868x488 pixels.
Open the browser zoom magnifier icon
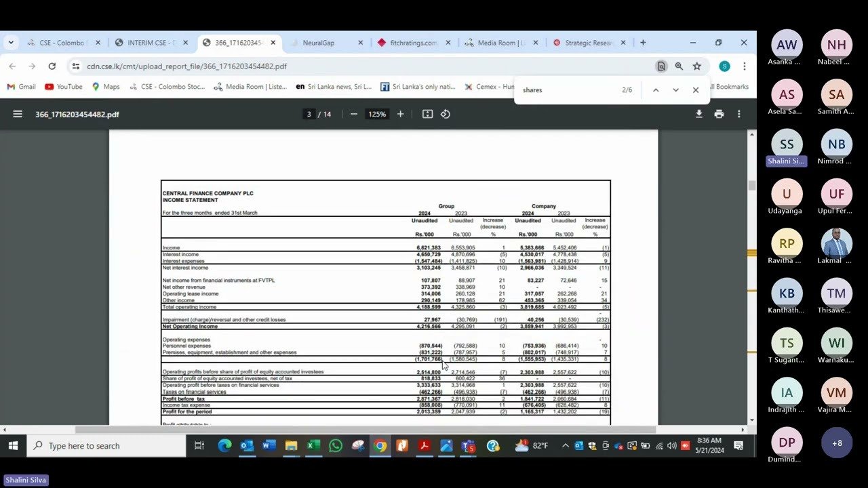pyautogui.click(x=679, y=66)
